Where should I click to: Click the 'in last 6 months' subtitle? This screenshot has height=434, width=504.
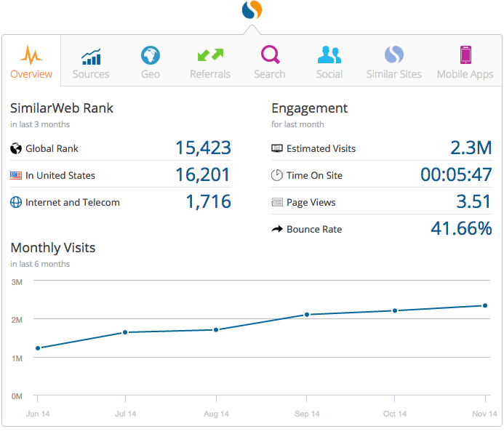point(40,264)
